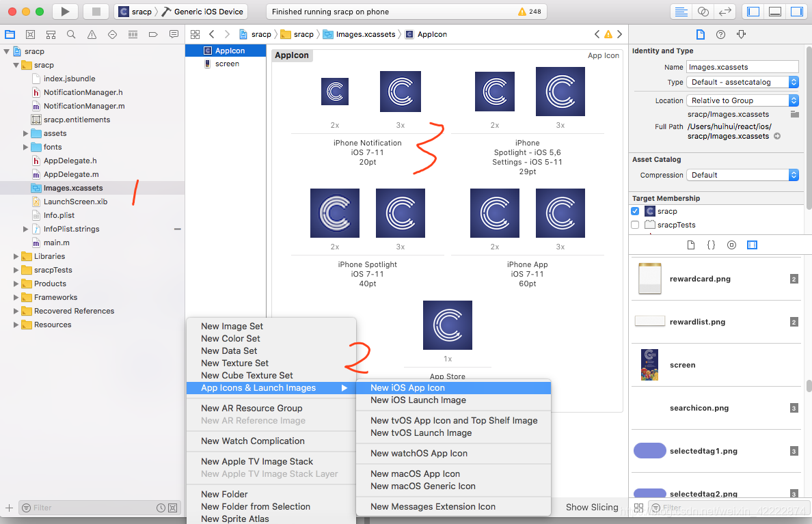Reveal the Full Path in Finder arrow
812x524 pixels.
[x=776, y=136]
